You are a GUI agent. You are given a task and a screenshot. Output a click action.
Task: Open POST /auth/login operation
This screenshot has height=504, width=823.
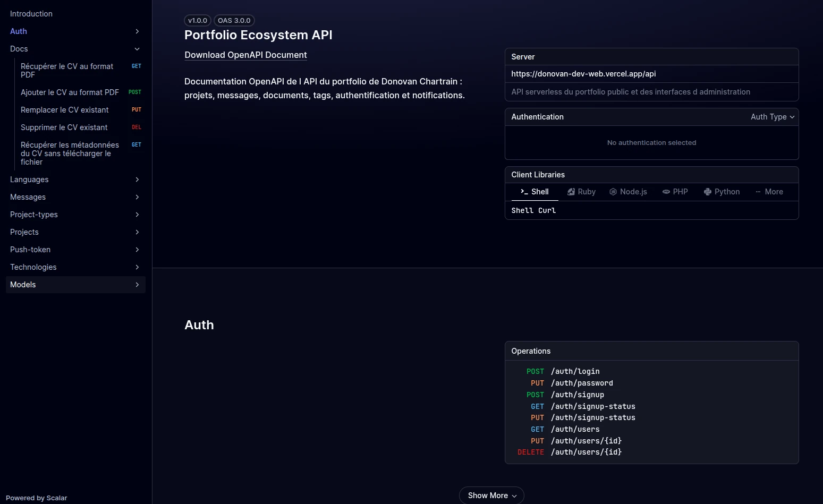point(575,371)
